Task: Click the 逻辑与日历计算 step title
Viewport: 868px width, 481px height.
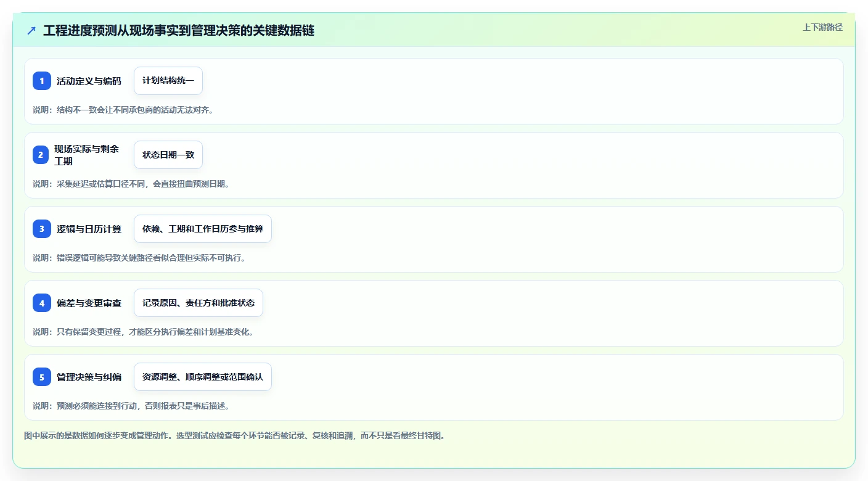Action: point(89,229)
